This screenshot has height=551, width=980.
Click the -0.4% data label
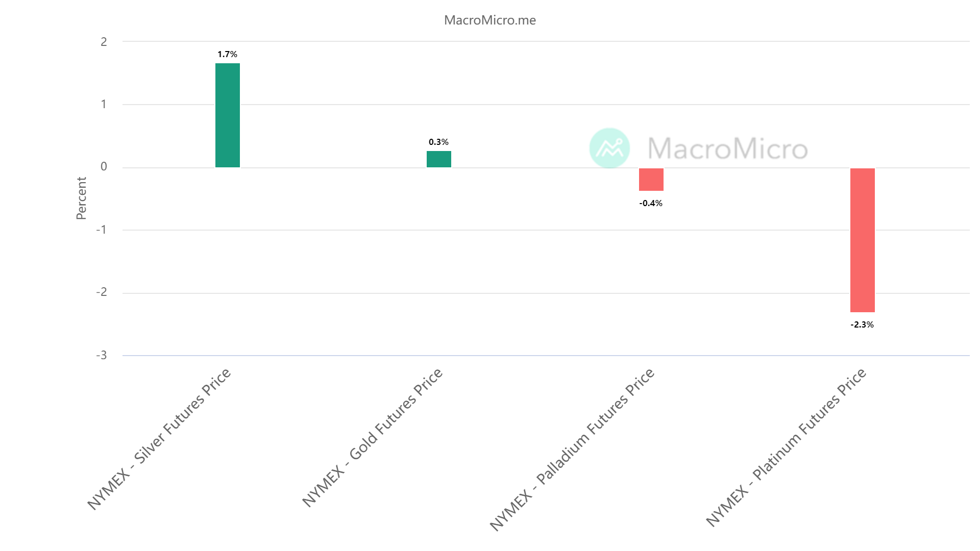[x=651, y=203]
